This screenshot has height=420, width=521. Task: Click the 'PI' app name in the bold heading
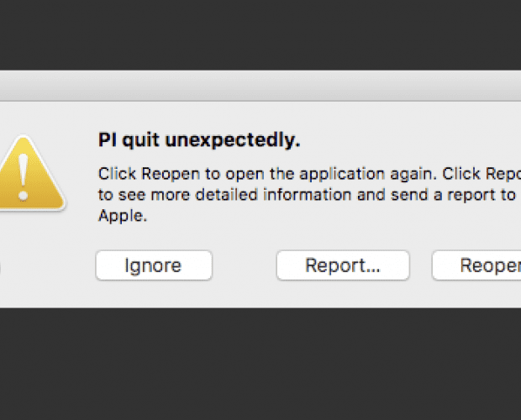coord(108,139)
